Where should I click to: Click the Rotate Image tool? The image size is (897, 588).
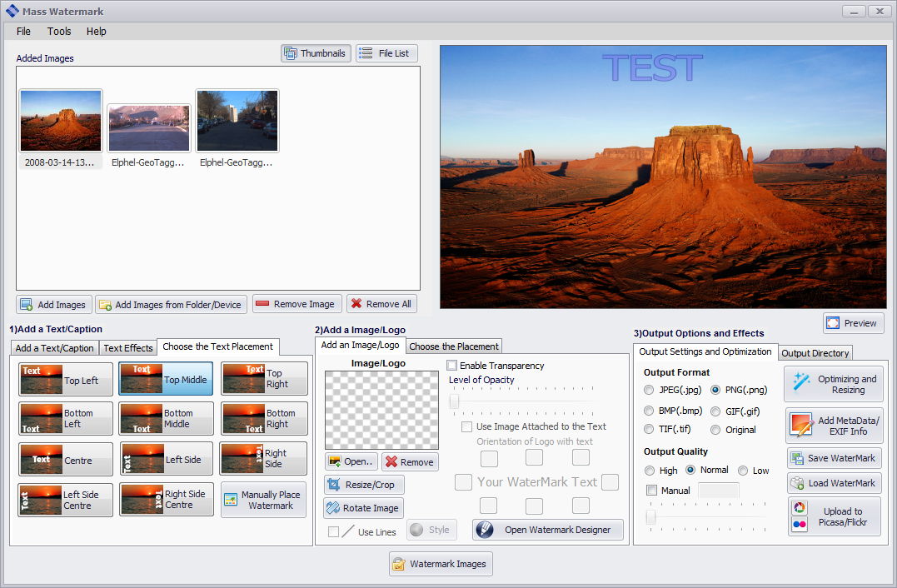point(363,508)
